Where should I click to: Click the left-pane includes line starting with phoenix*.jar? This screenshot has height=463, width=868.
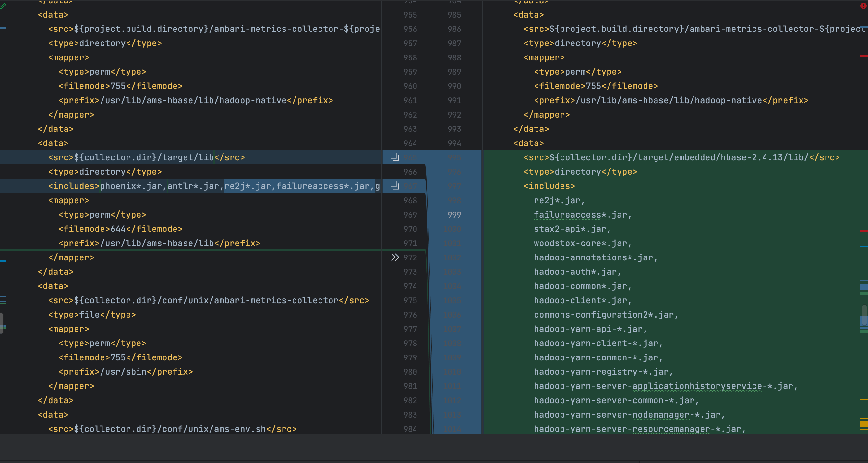(x=214, y=186)
